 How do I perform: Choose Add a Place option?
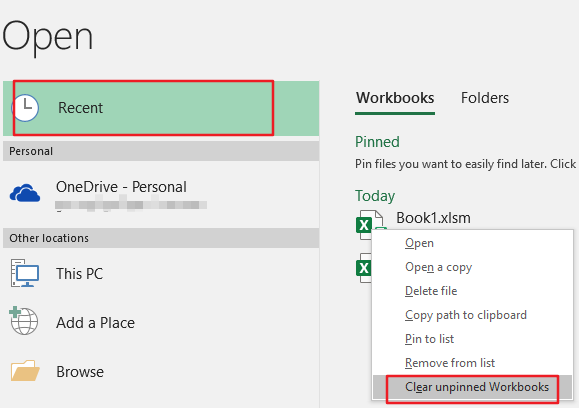[x=95, y=323]
